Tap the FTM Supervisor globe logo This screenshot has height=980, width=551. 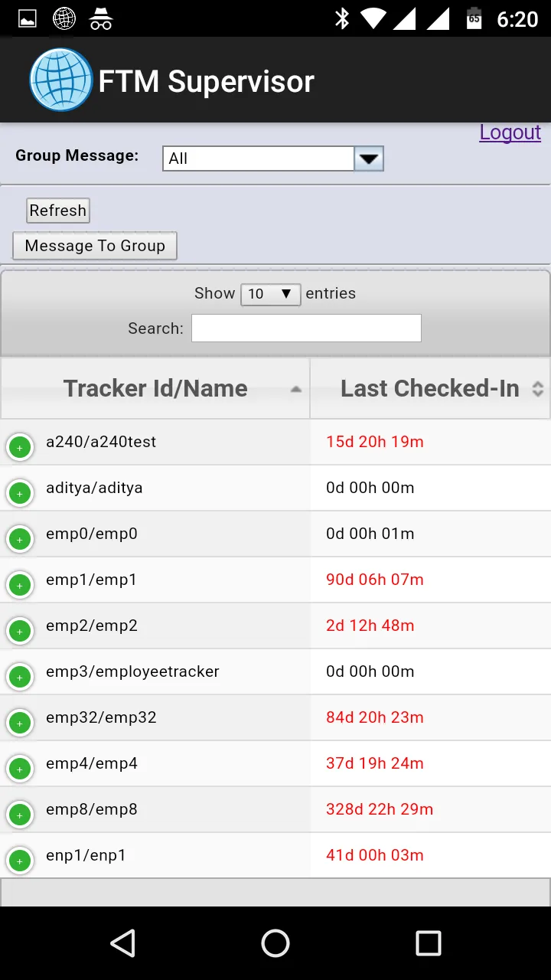[x=61, y=80]
